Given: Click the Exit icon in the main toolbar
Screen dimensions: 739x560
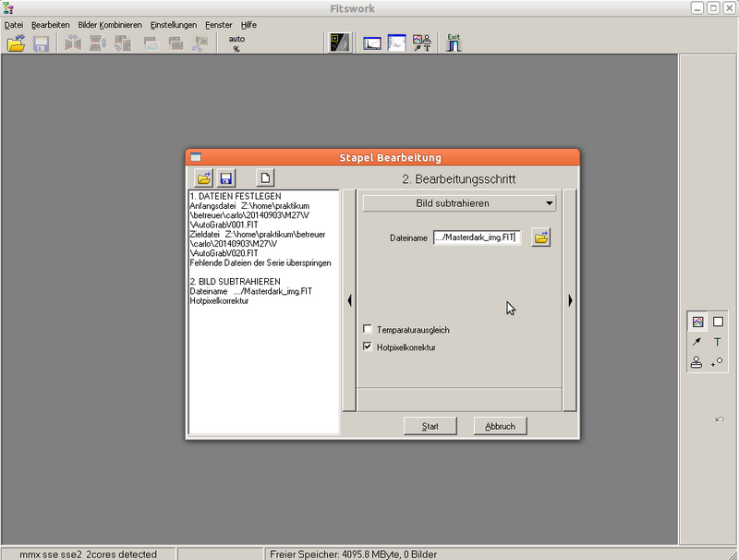Looking at the screenshot, I should 453,41.
